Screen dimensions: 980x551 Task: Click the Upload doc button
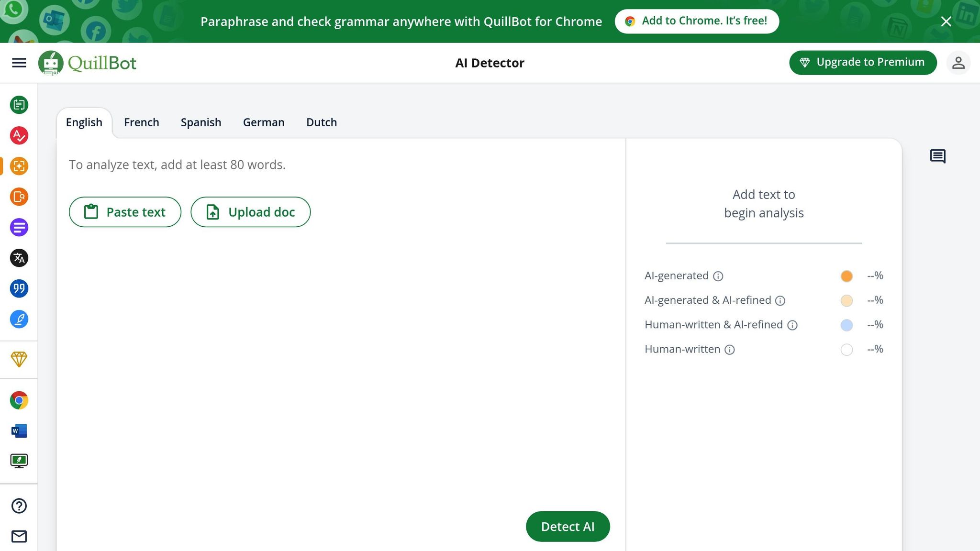tap(250, 212)
